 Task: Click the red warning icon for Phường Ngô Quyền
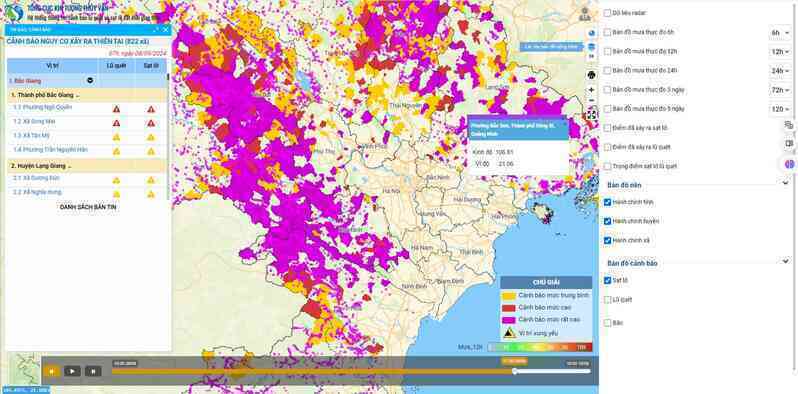[x=117, y=109]
